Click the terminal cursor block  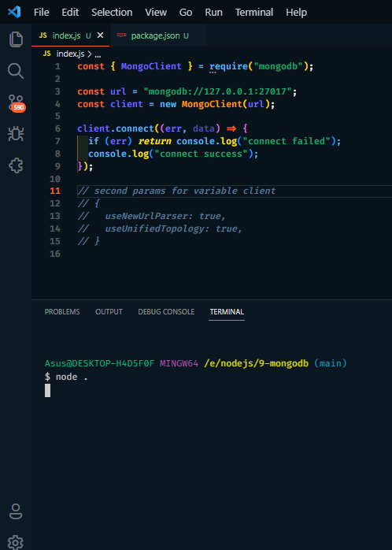pyautogui.click(x=48, y=390)
